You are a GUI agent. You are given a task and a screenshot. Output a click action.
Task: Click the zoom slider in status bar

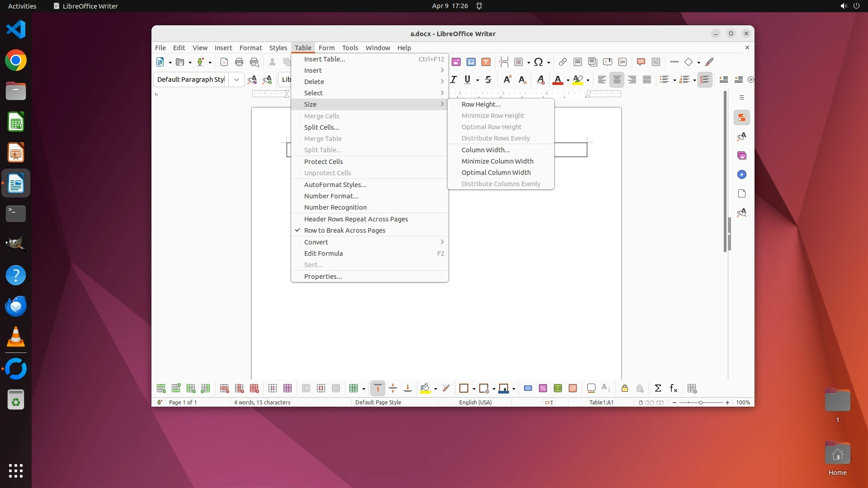700,402
